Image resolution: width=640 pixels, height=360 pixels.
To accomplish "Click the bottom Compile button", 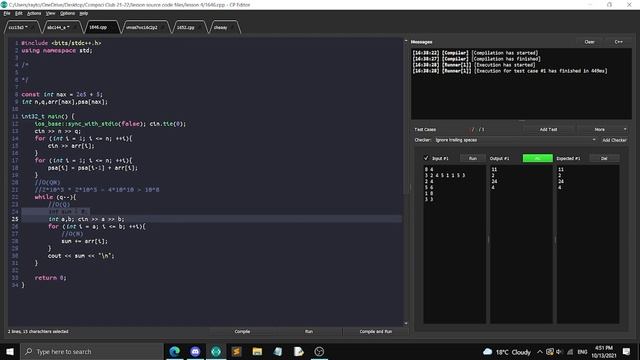I will point(242,331).
